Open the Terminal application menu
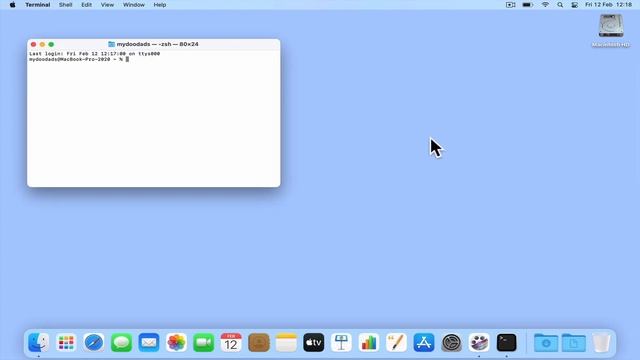The height and width of the screenshot is (360, 640). pyautogui.click(x=38, y=5)
